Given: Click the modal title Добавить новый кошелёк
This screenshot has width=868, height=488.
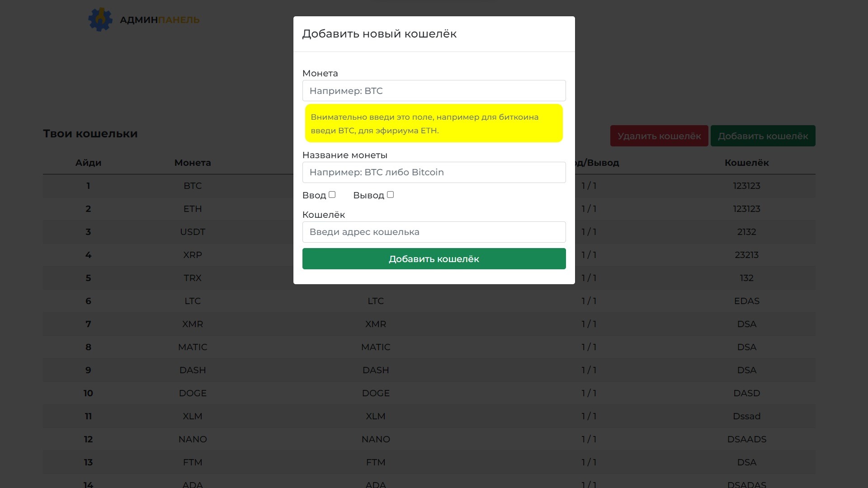Looking at the screenshot, I should pyautogui.click(x=379, y=34).
